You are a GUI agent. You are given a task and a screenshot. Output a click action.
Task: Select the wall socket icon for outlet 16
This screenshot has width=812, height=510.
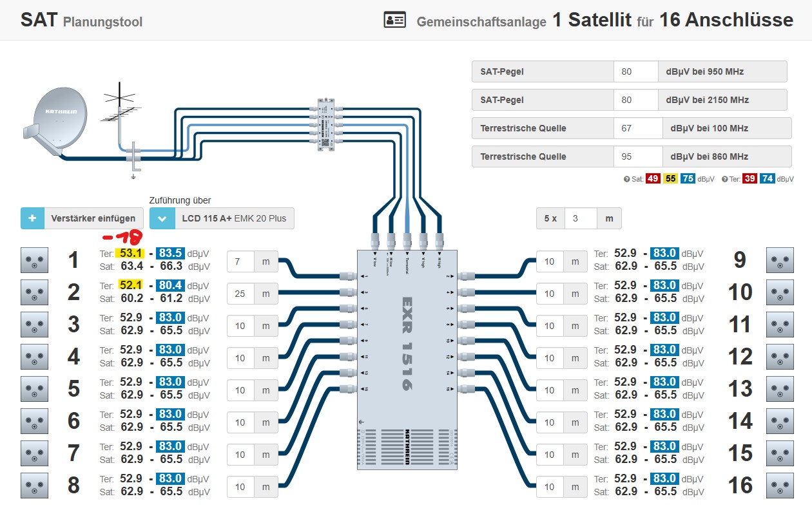pos(780,486)
